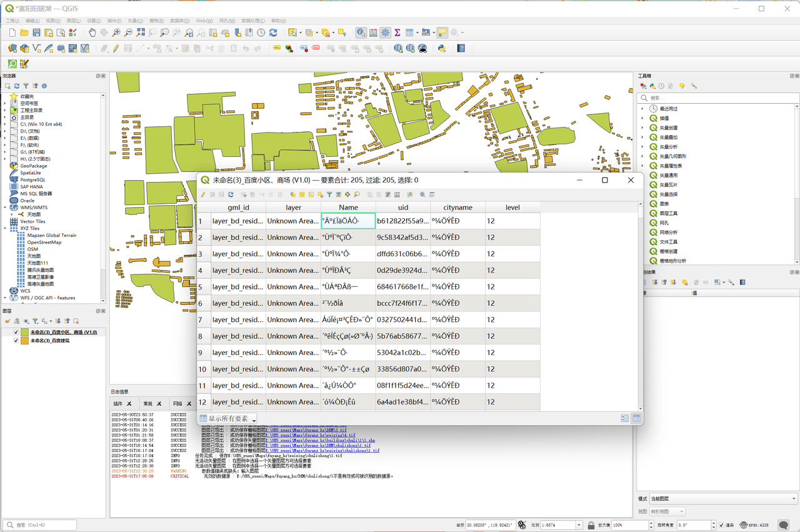Click the green 百度小区 layer color swatch
800x532 pixels.
[x=24, y=333]
